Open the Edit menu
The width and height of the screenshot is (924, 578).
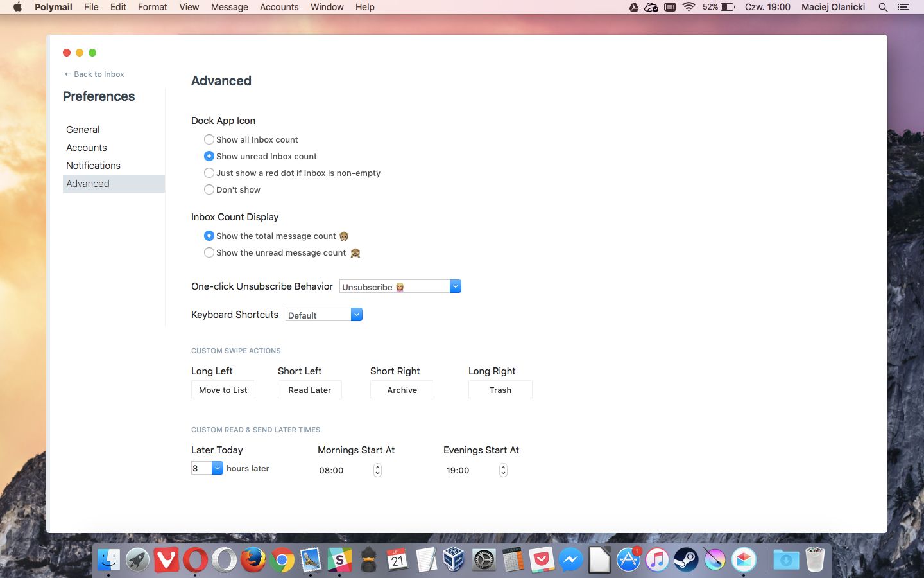118,7
